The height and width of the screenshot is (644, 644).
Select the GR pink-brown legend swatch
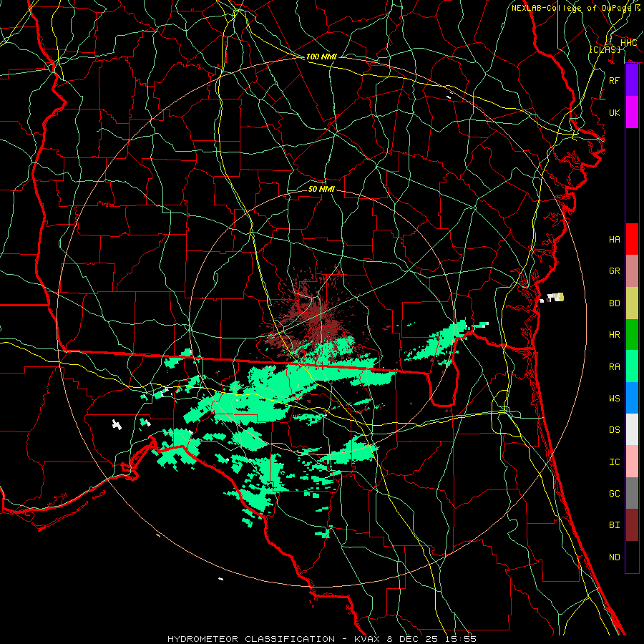tap(632, 270)
